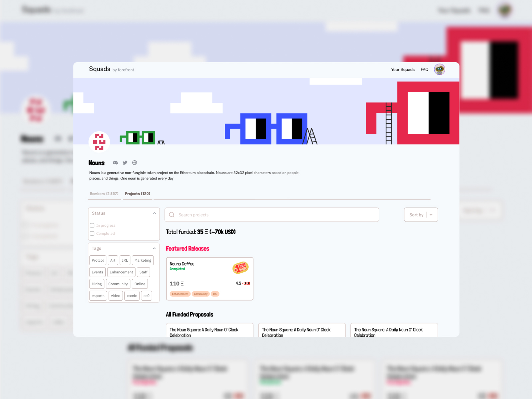The height and width of the screenshot is (399, 532).
Task: Click Community pill on Nouns Coffee card
Action: tap(200, 294)
